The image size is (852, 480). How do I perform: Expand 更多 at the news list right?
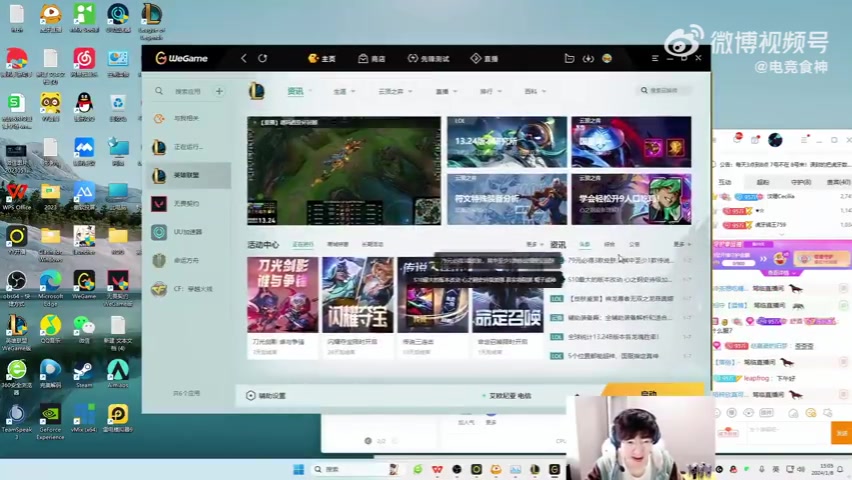682,245
